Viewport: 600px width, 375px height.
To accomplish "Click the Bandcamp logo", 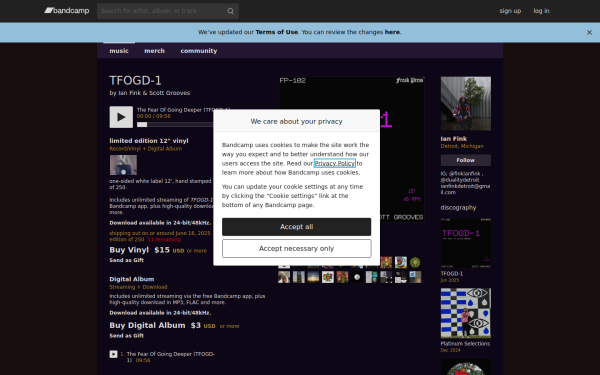I will pyautogui.click(x=67, y=11).
